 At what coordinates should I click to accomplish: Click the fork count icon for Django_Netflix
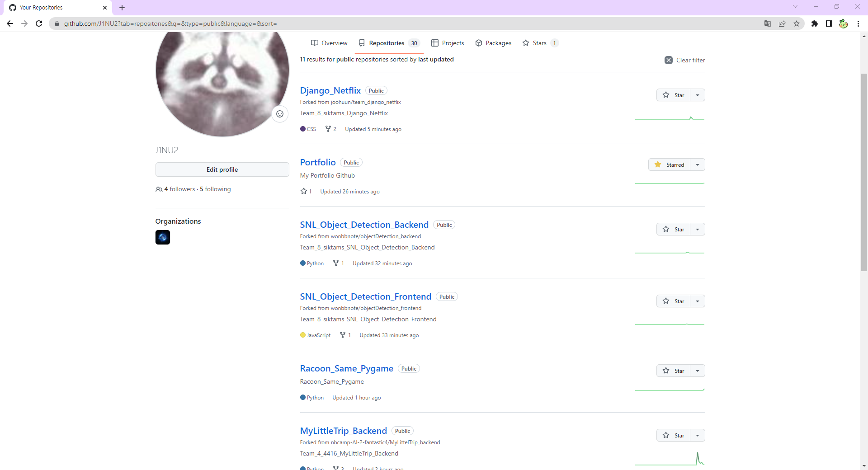(x=328, y=129)
